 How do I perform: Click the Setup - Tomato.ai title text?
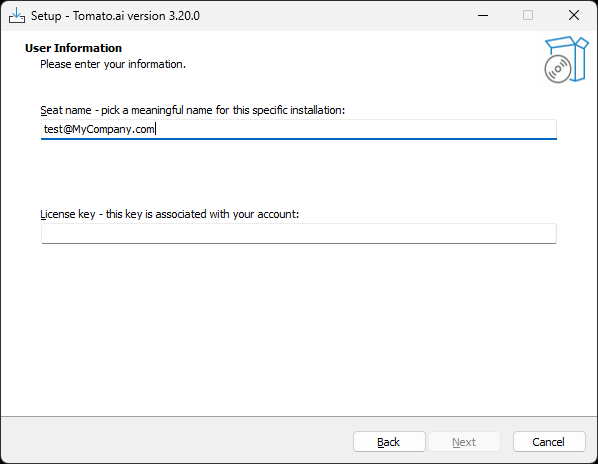[x=115, y=16]
